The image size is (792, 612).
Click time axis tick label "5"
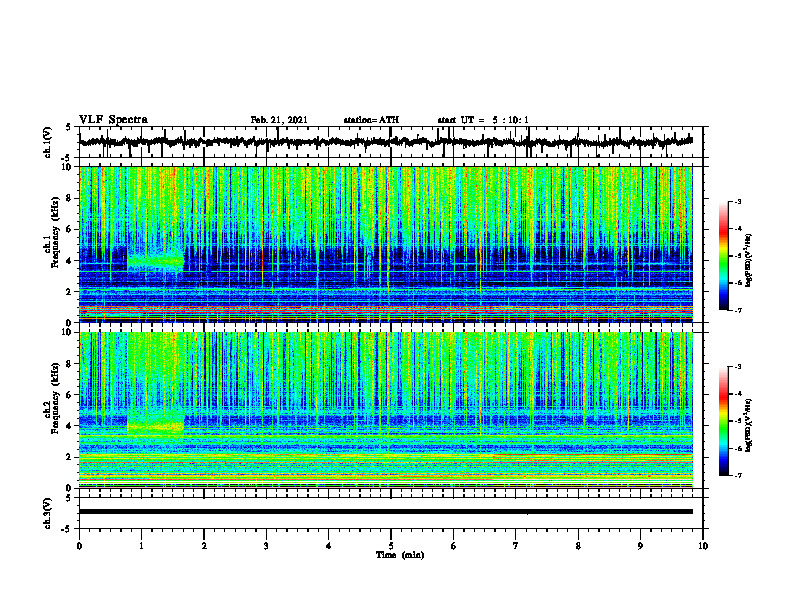pyautogui.click(x=391, y=546)
